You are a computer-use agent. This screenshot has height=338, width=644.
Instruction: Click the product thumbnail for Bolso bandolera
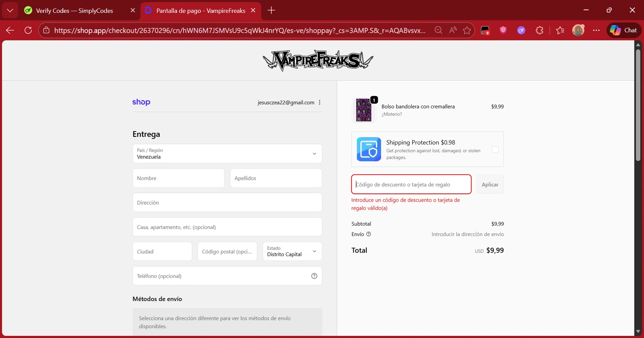coord(364,110)
